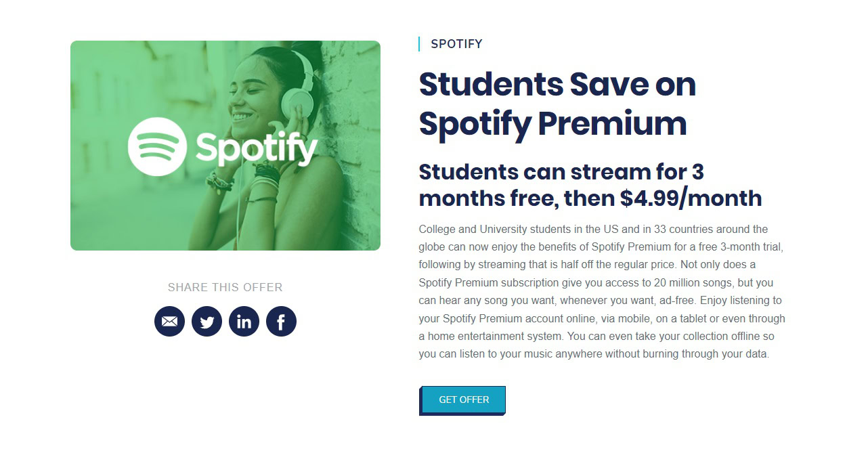Share the offer on Twitter
The height and width of the screenshot is (451, 868).
point(207,322)
